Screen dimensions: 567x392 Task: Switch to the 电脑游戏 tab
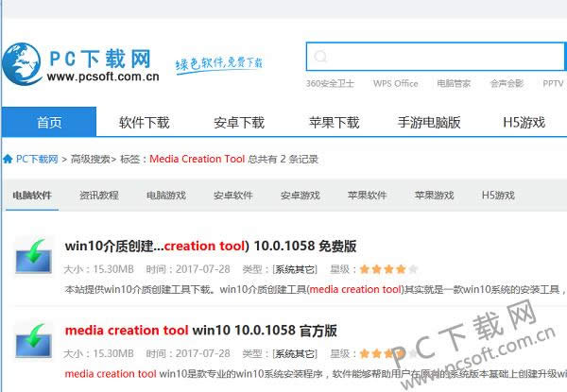[x=166, y=196]
